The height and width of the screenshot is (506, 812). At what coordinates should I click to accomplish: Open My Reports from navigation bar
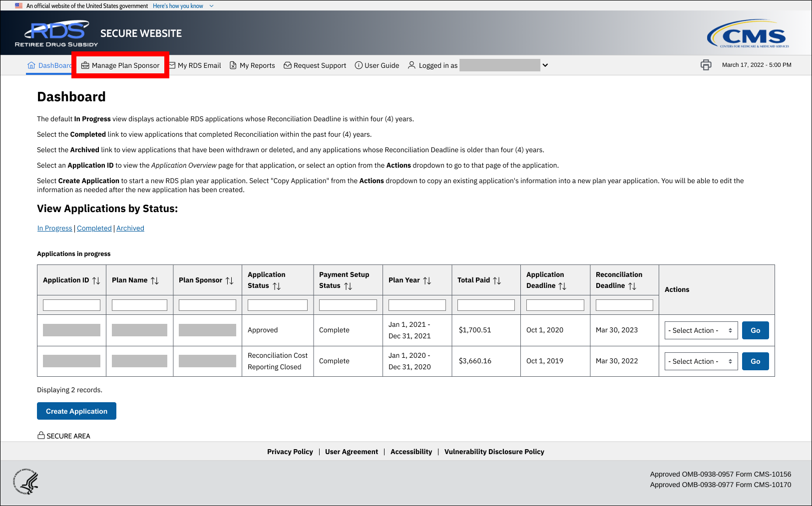pos(252,65)
